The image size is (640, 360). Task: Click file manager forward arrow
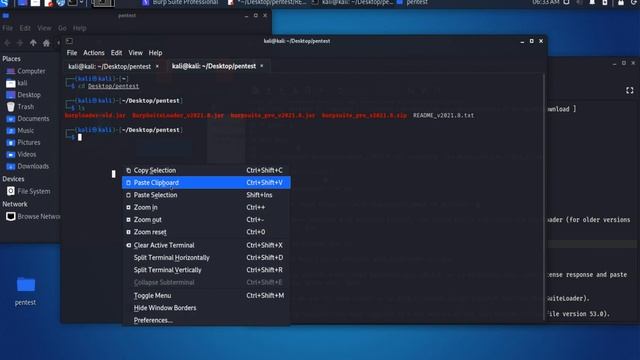point(20,43)
